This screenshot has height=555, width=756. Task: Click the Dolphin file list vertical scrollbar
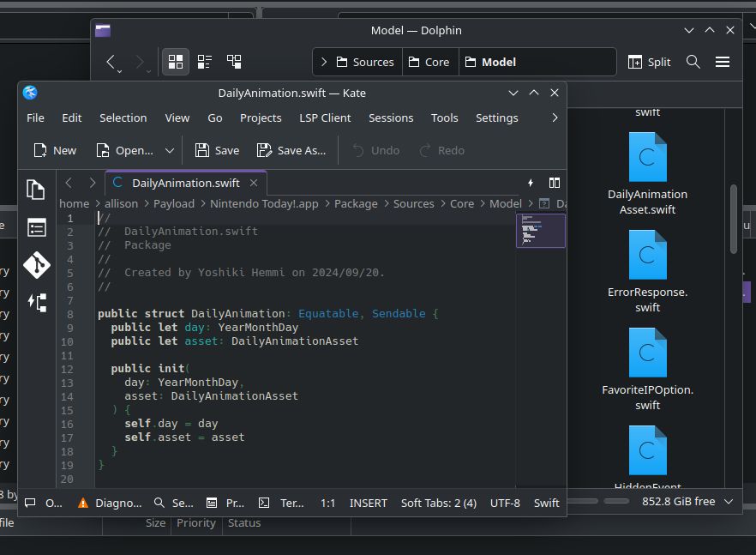point(734,219)
